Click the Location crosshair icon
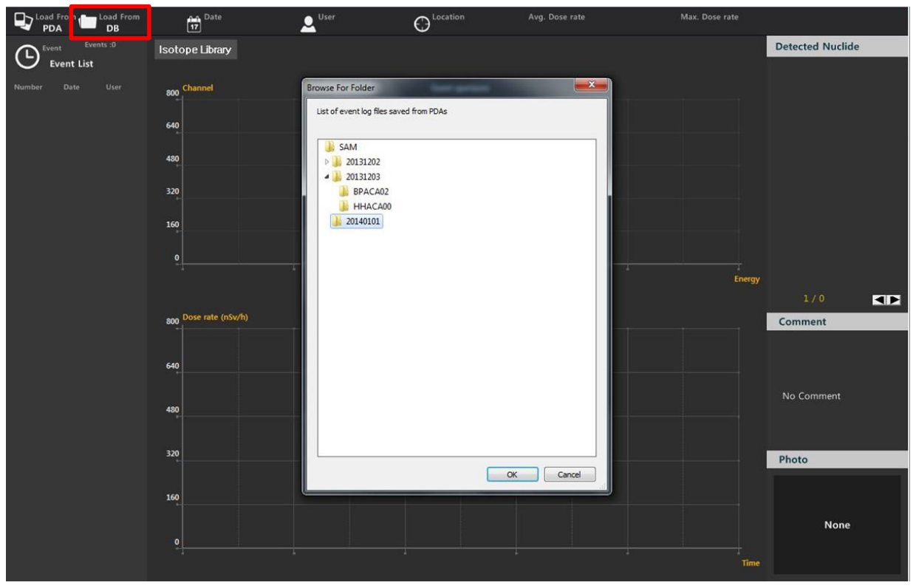This screenshot has width=916, height=588. [x=422, y=24]
